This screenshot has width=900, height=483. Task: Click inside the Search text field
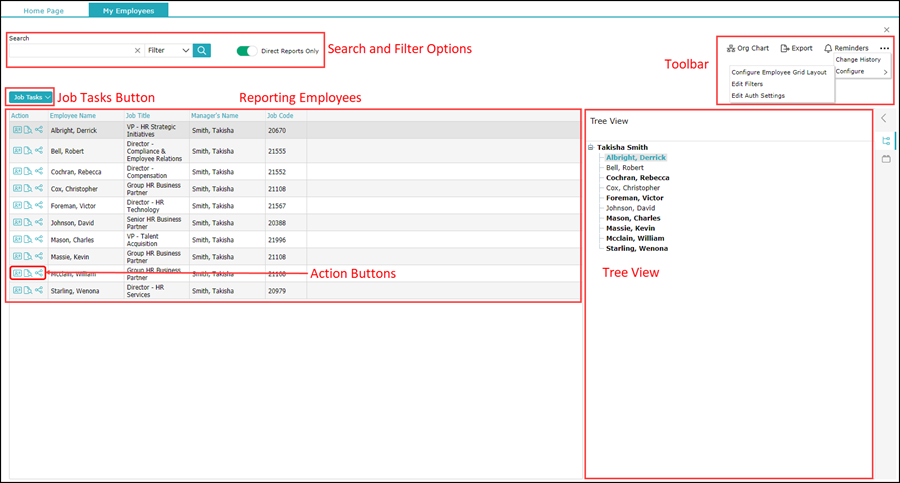point(70,50)
